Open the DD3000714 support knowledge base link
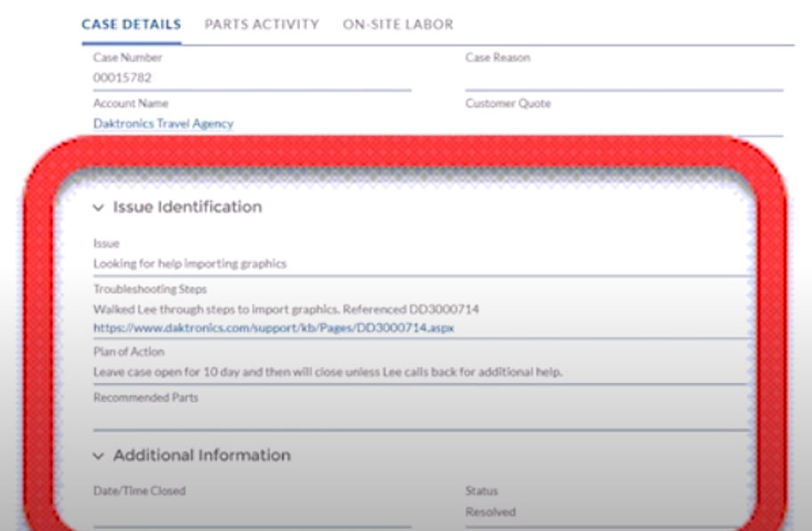Screen dimensions: 812x531 [273, 329]
